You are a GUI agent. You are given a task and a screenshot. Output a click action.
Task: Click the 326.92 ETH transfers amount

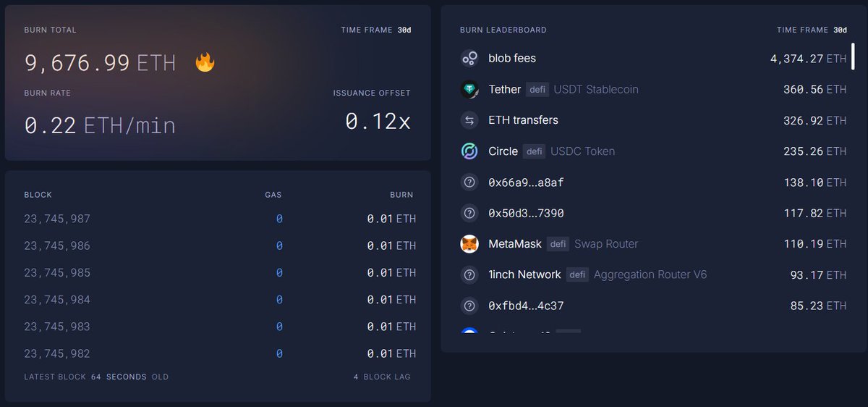815,120
